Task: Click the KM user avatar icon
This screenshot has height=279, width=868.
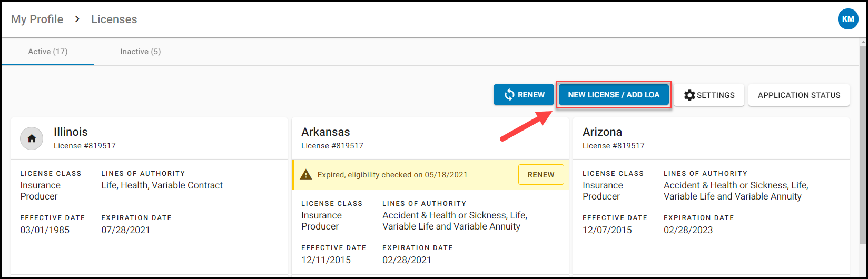Action: point(848,19)
